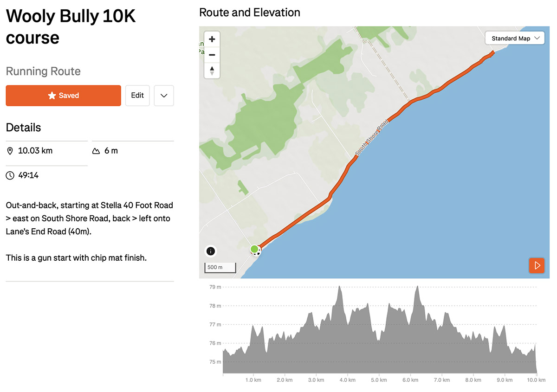557x392 pixels.
Task: Expand more options chevron beside Edit
Action: (x=164, y=96)
